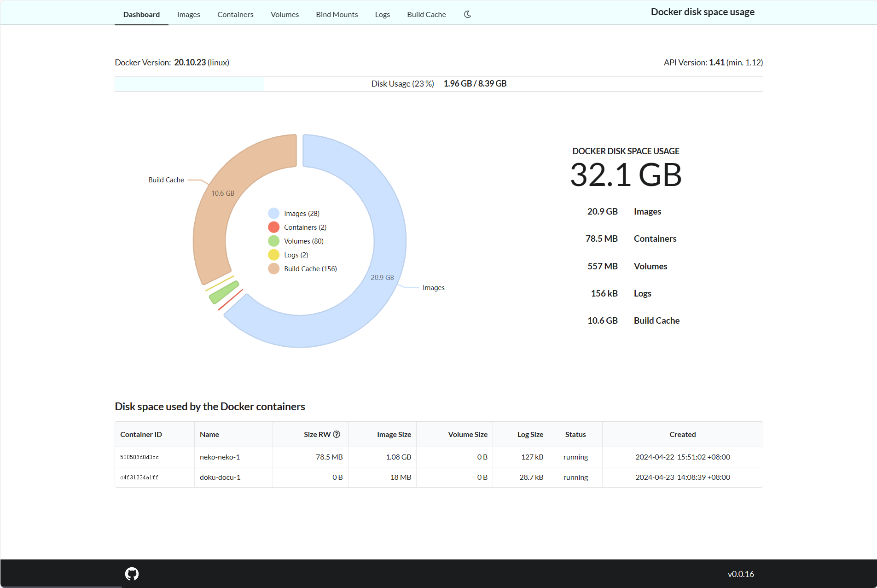
Task: Go to the Volumes tab
Action: coord(285,14)
